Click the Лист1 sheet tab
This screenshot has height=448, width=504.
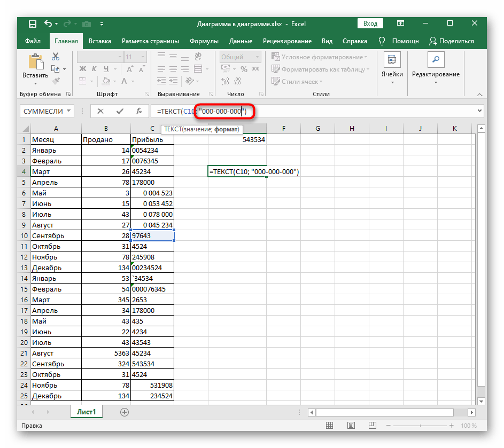tap(87, 412)
